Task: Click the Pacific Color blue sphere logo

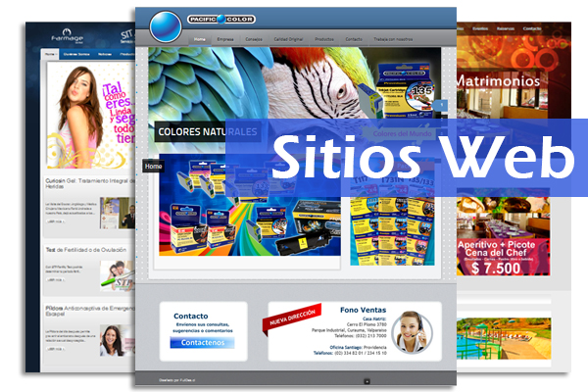Action: click(166, 26)
